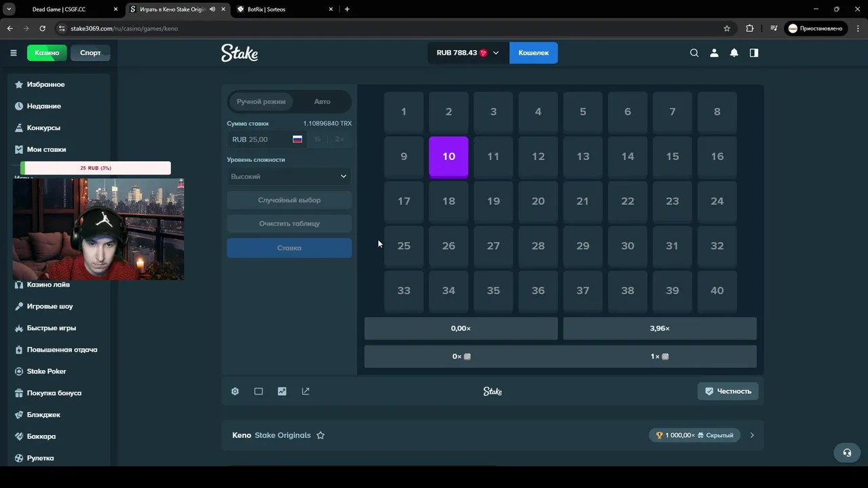Bookmark this page star icon
Screen dimensions: 868x488
pos(727,28)
